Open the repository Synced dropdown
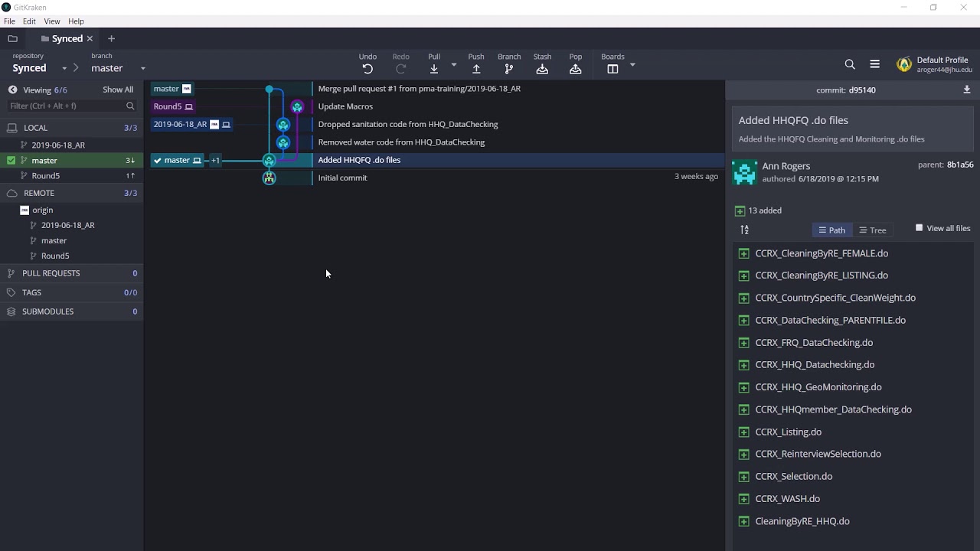Screen dimensions: 980x551 click(x=64, y=68)
